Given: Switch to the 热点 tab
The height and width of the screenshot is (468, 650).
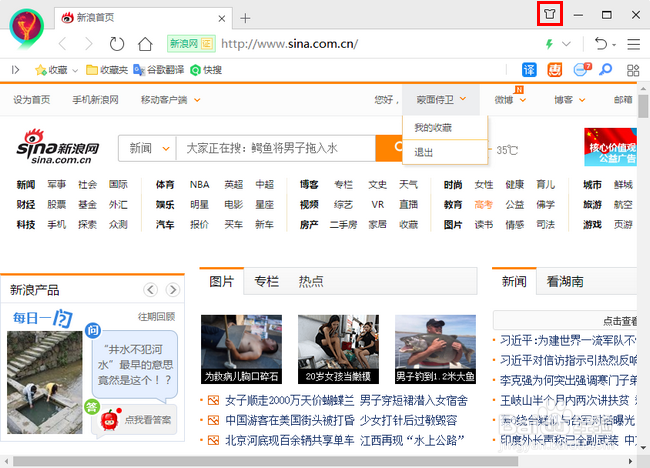Looking at the screenshot, I should 310,281.
